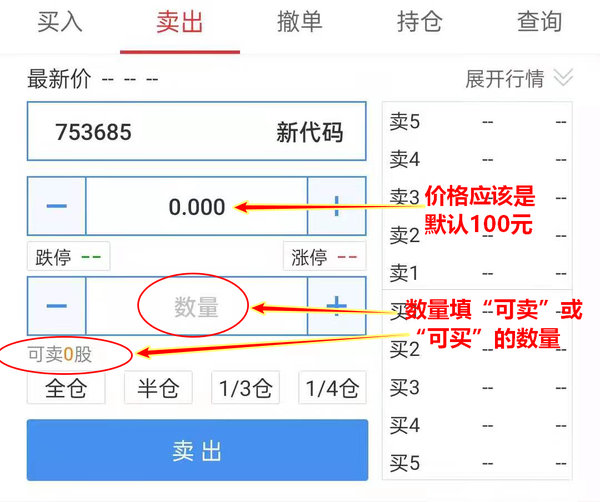Switch to the 买入 tab
Screen dimensions: 600x502
[x=60, y=22]
